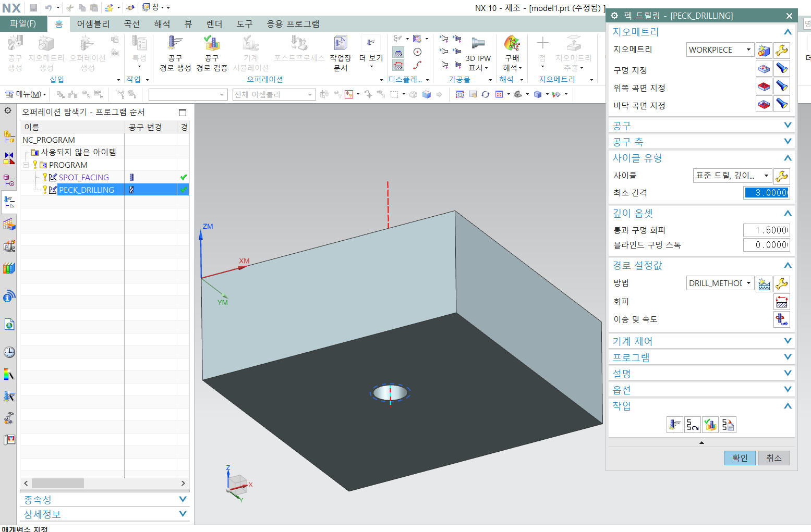Click flashlight display icon for 바닥 곡면 지정
The height and width of the screenshot is (532, 811).
781,104
